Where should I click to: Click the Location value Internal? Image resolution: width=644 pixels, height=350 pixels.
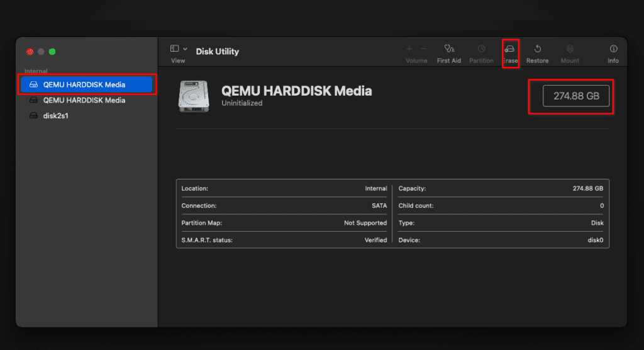[x=376, y=188]
